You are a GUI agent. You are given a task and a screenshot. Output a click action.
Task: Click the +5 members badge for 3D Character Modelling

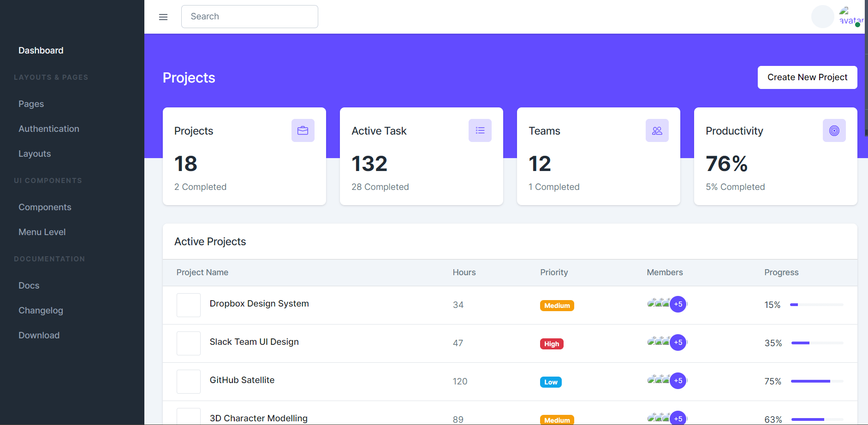point(678,418)
